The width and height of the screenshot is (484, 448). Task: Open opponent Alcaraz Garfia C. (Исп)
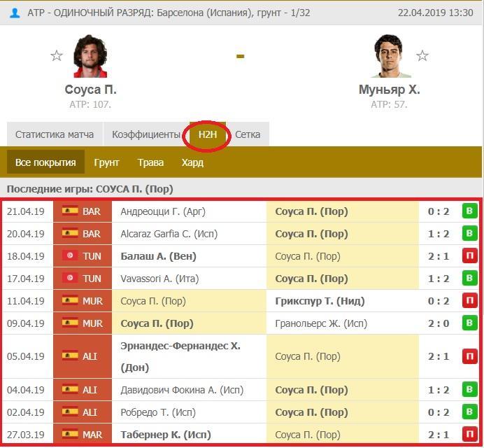(169, 234)
